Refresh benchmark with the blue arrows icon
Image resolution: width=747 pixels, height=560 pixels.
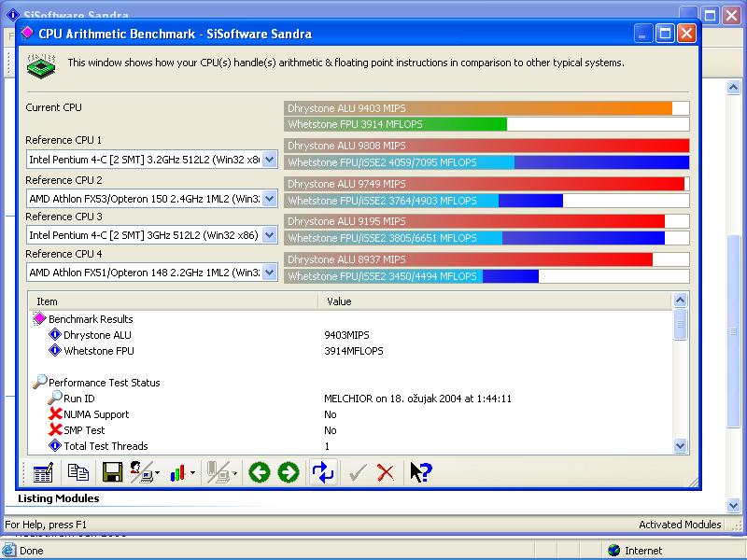(x=323, y=472)
